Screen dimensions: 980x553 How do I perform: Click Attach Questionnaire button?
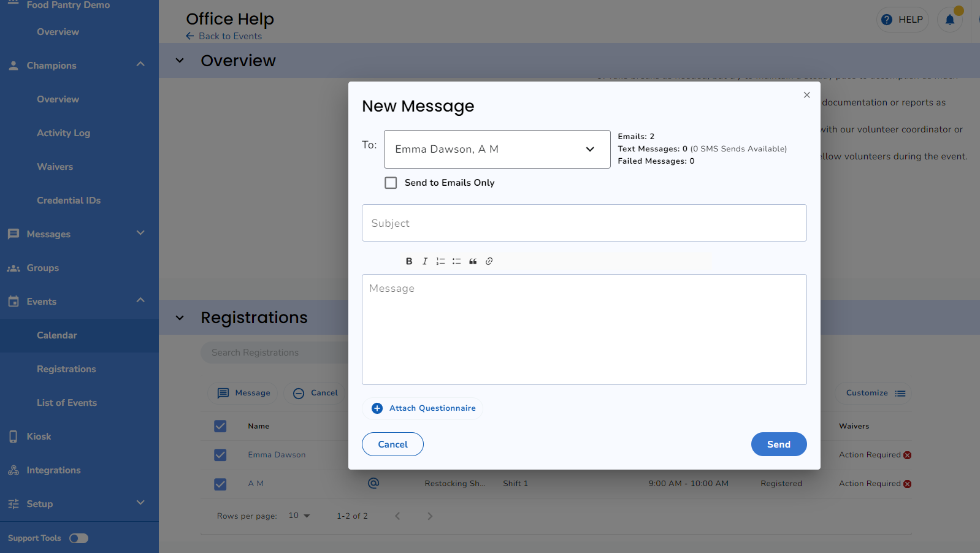click(423, 408)
